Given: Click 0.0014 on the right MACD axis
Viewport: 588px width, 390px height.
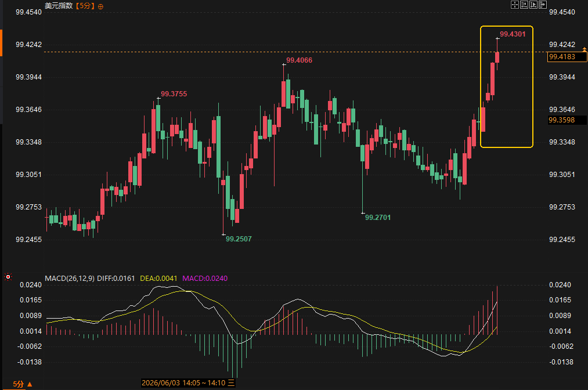Looking at the screenshot, I should tap(560, 331).
